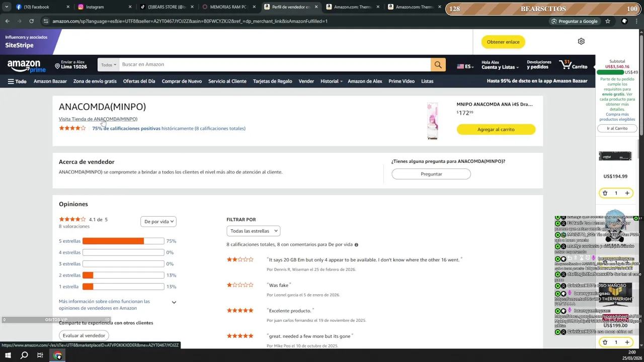Expand Más información sobre opiniones chevron
Viewport: 644px width, 362px height.
pos(174,302)
